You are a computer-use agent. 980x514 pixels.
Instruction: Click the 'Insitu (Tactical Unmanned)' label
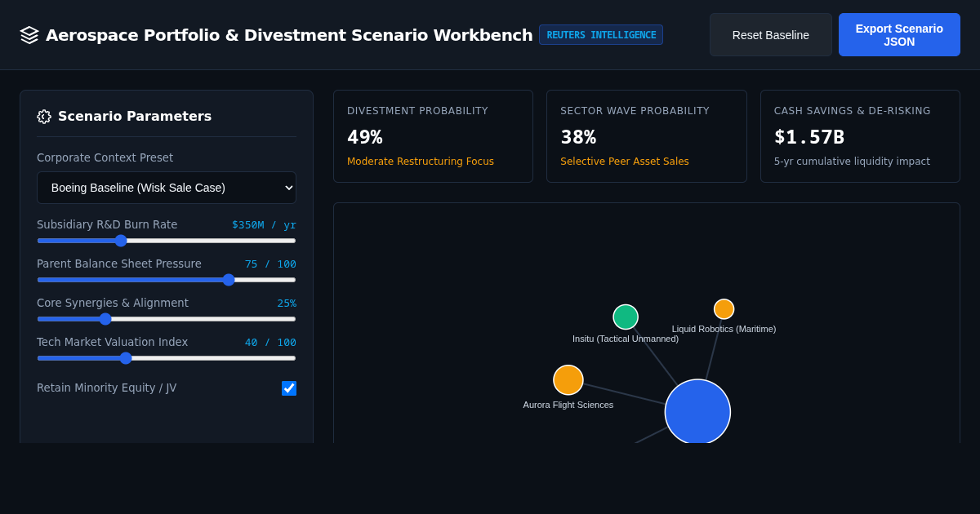(626, 339)
